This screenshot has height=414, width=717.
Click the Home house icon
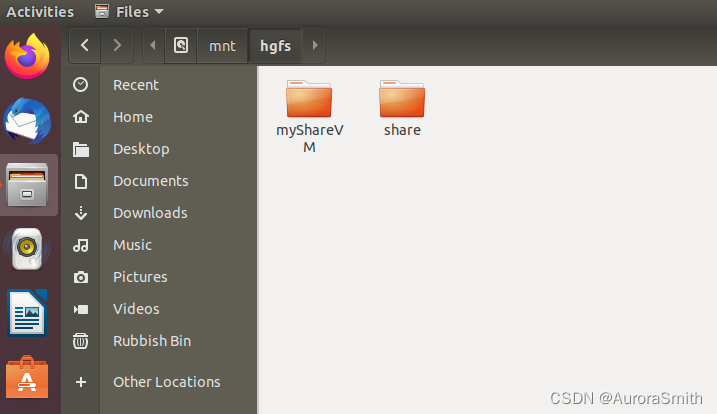[80, 117]
